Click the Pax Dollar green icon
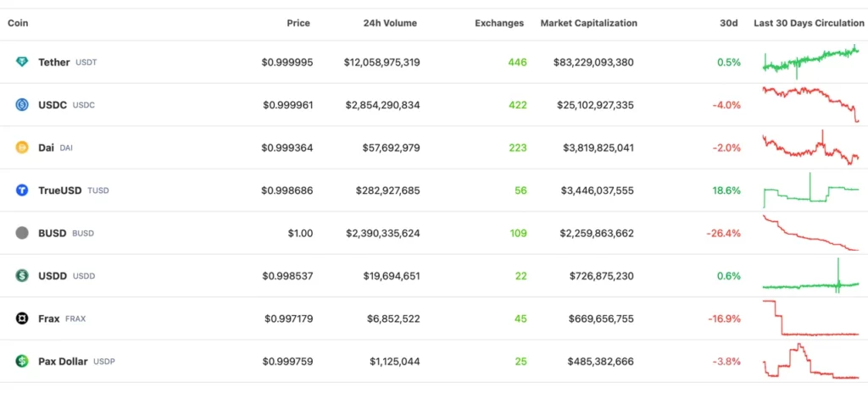The width and height of the screenshot is (868, 393). tap(21, 362)
